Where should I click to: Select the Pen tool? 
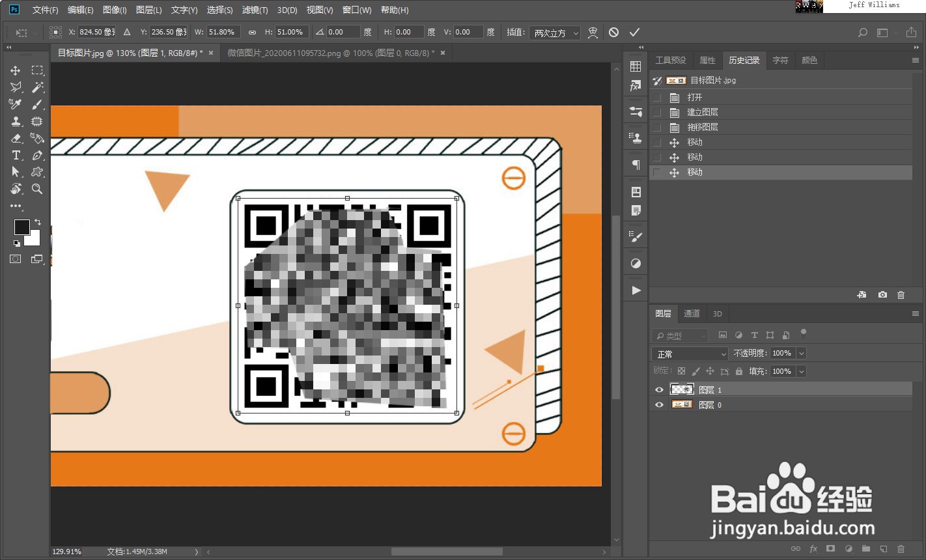point(37,155)
